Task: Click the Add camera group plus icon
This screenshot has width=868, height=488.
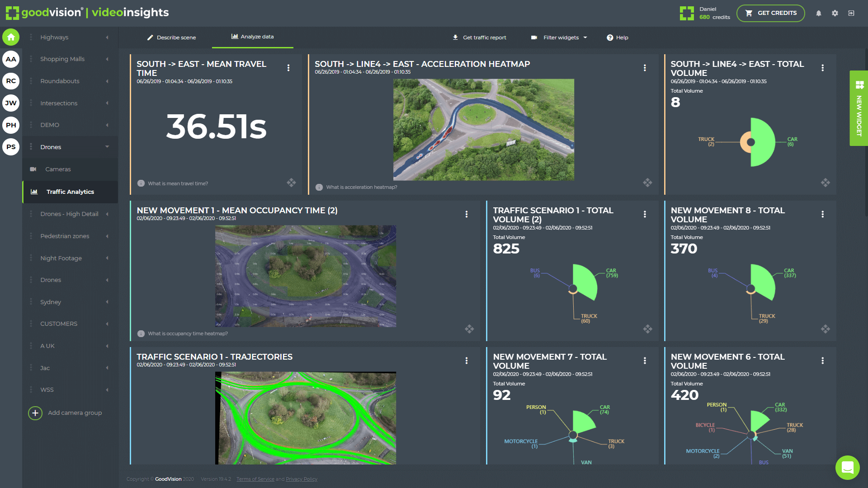Action: [x=35, y=413]
